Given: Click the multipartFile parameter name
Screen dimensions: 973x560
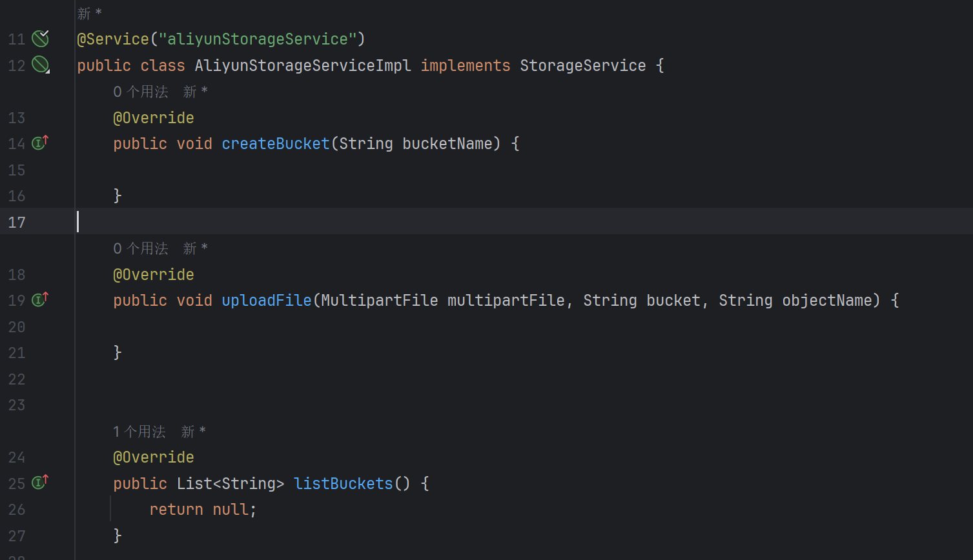Looking at the screenshot, I should [506, 301].
